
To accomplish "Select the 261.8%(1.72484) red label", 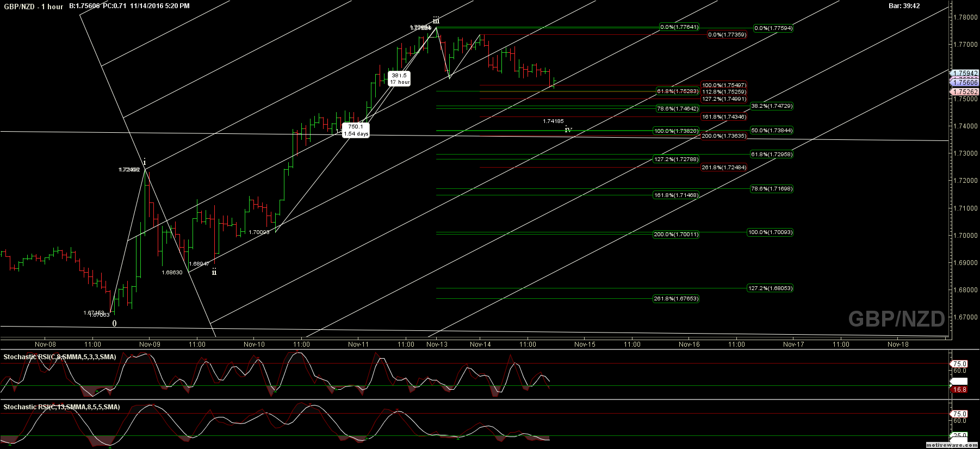I will (724, 168).
